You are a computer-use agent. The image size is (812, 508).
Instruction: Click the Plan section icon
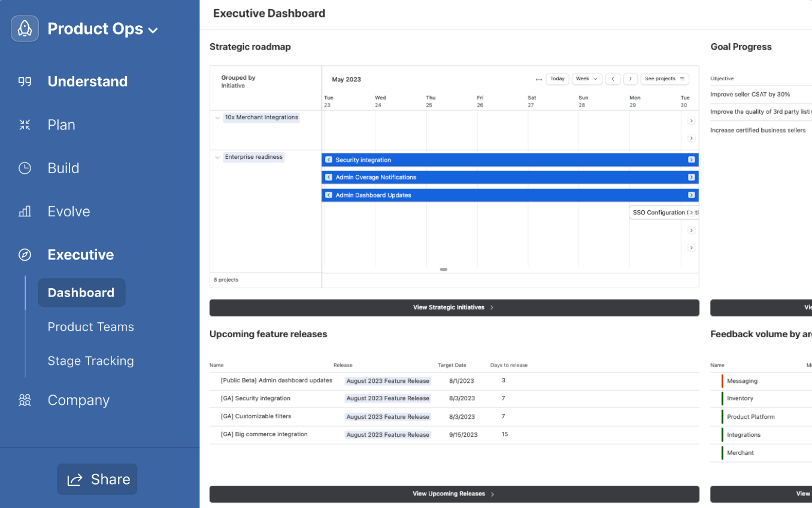point(25,125)
